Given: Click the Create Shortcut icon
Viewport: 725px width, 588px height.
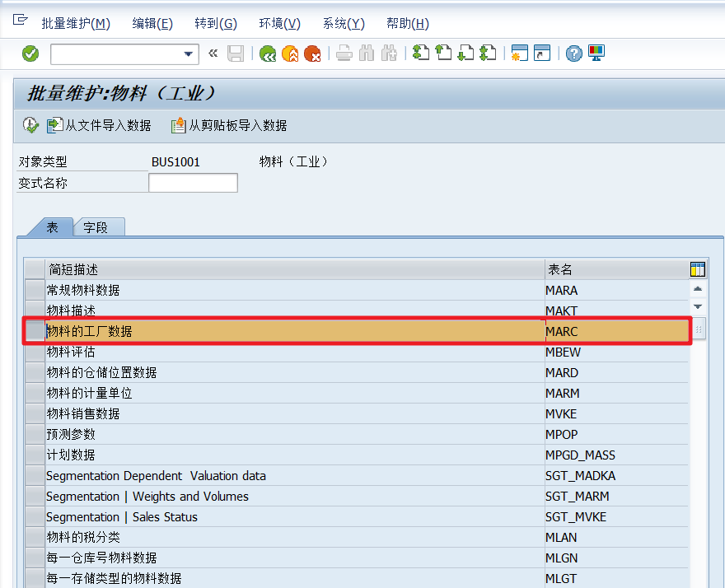Looking at the screenshot, I should click(x=542, y=53).
